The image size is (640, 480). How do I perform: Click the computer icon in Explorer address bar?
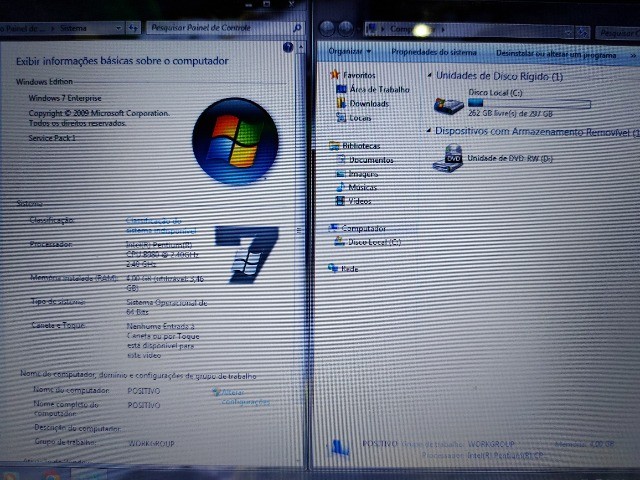[371, 29]
